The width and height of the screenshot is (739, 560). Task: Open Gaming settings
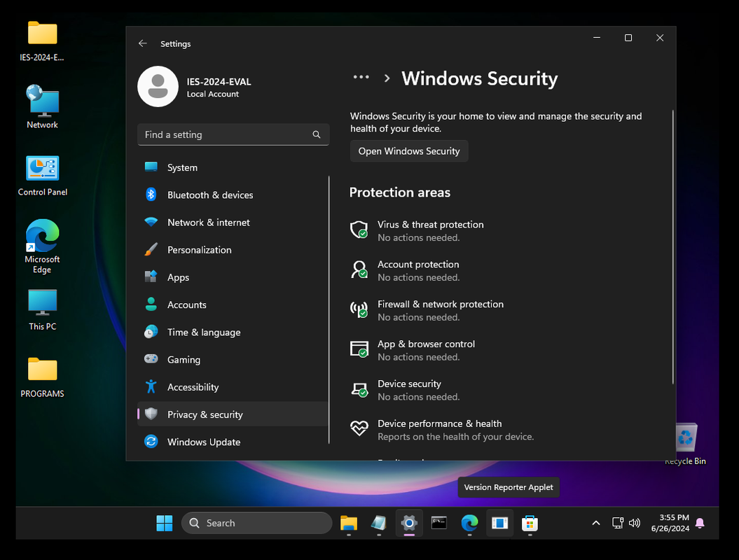[x=233, y=360]
